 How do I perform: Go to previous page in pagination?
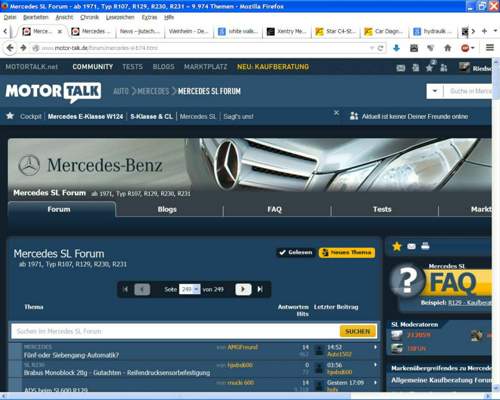[142, 289]
